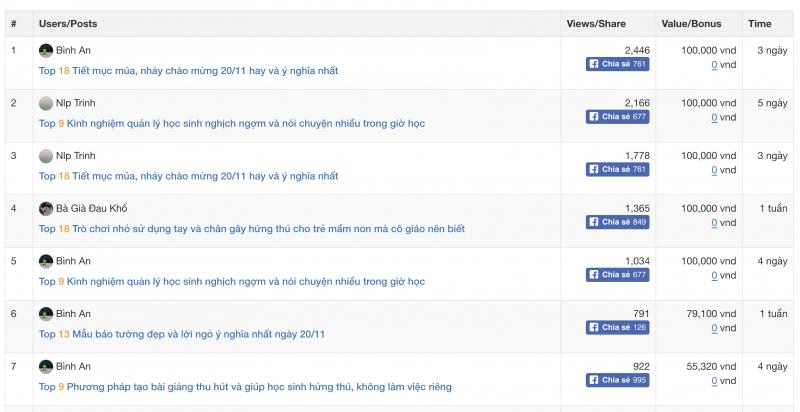Click user name Bình An in row 7
The width and height of the screenshot is (800, 412).
click(x=73, y=366)
